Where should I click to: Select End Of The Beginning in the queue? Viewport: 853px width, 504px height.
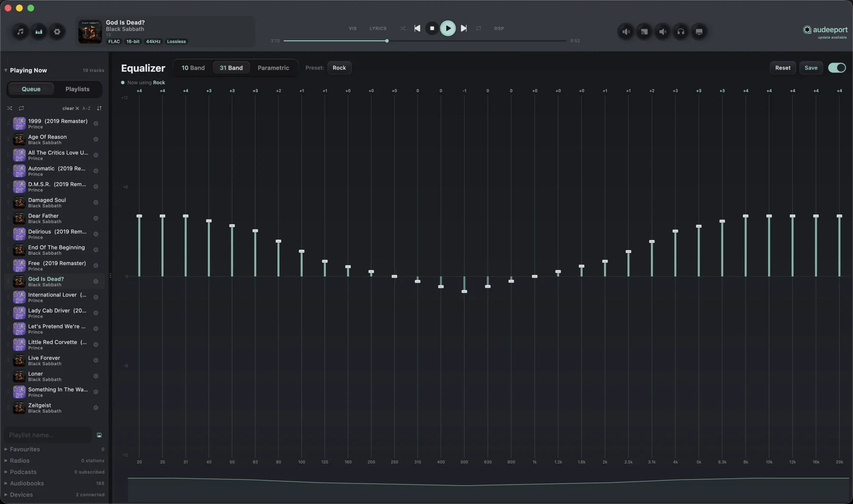pyautogui.click(x=54, y=250)
